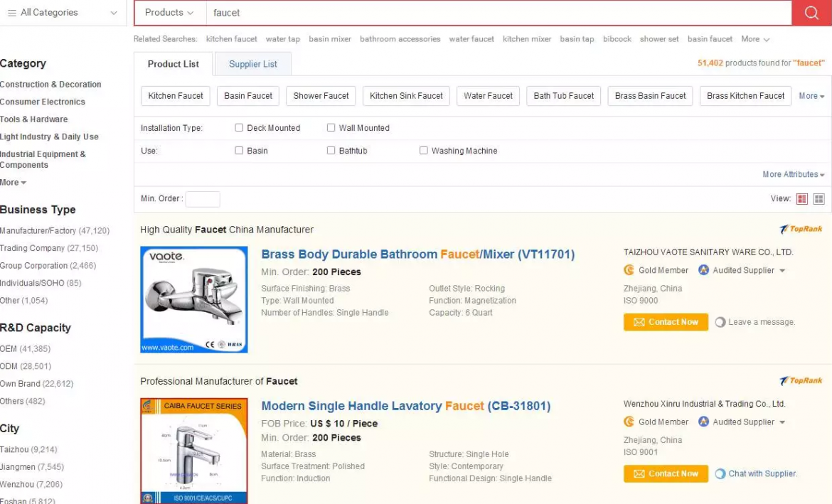Click Gold Member icon for Taizhou Vaote
832x504 pixels.
(x=629, y=270)
